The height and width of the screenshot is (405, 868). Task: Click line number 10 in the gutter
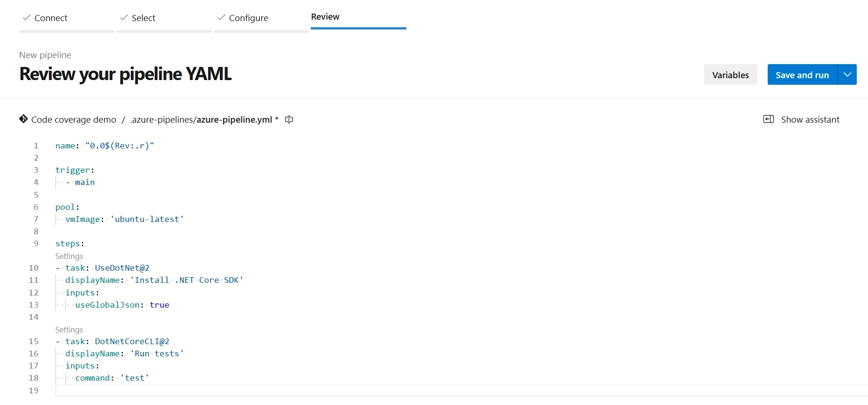tap(34, 268)
